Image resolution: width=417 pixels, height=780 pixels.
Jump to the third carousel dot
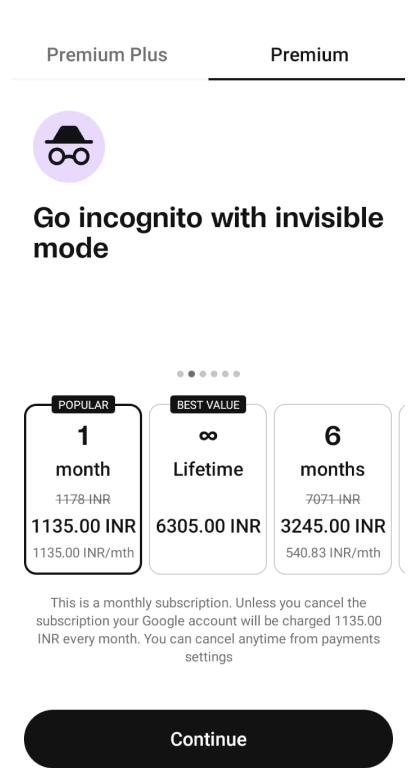(x=203, y=374)
